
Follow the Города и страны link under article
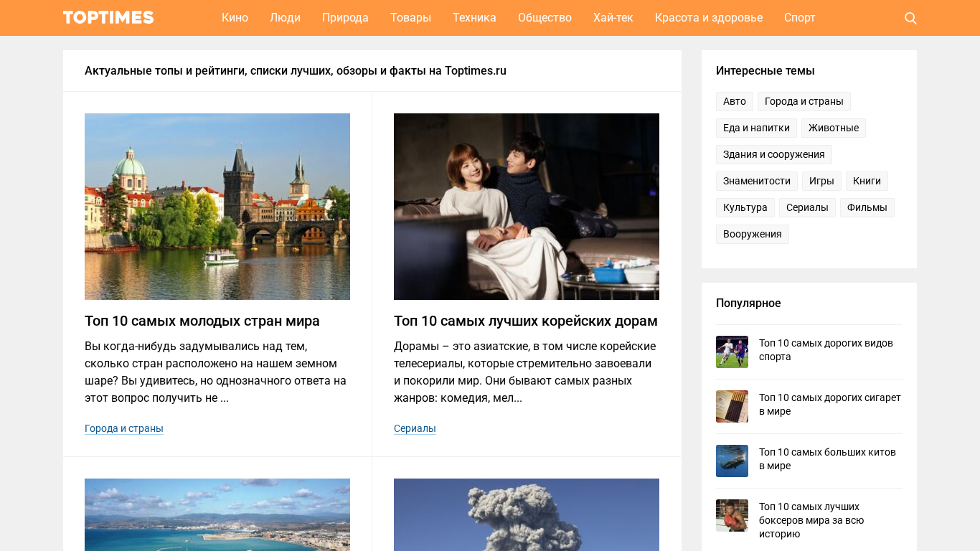124,428
